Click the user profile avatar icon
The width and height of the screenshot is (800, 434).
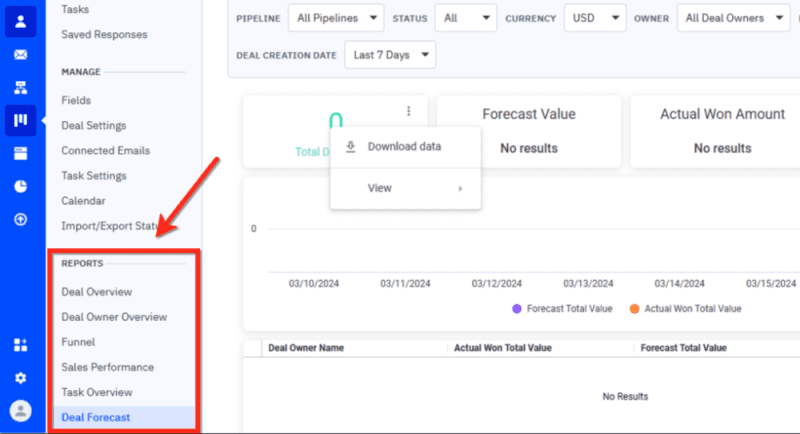pos(20,410)
